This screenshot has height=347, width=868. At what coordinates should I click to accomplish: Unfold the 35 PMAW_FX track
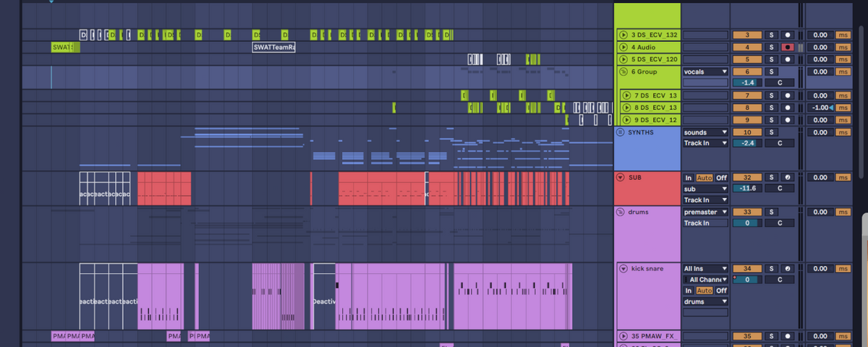[623, 336]
